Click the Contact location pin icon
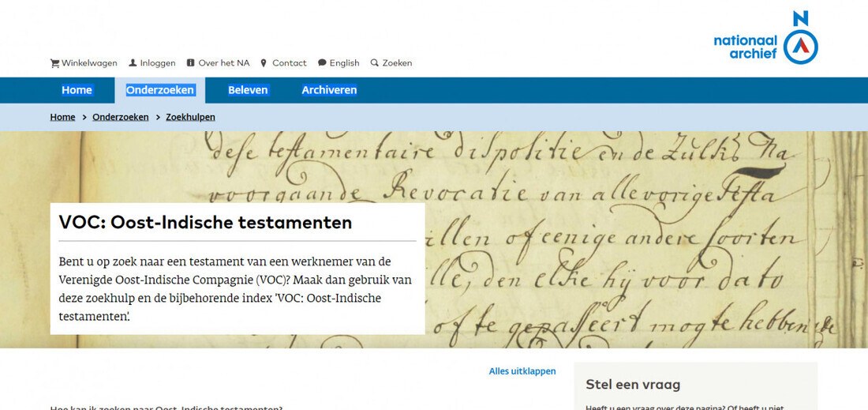This screenshot has width=868, height=410. pos(264,63)
